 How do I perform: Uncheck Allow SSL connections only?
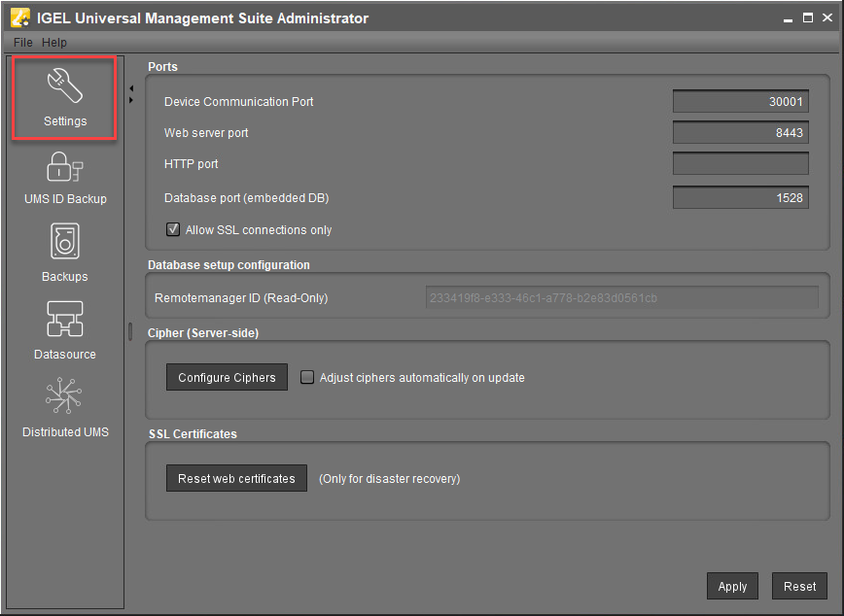[172, 229]
